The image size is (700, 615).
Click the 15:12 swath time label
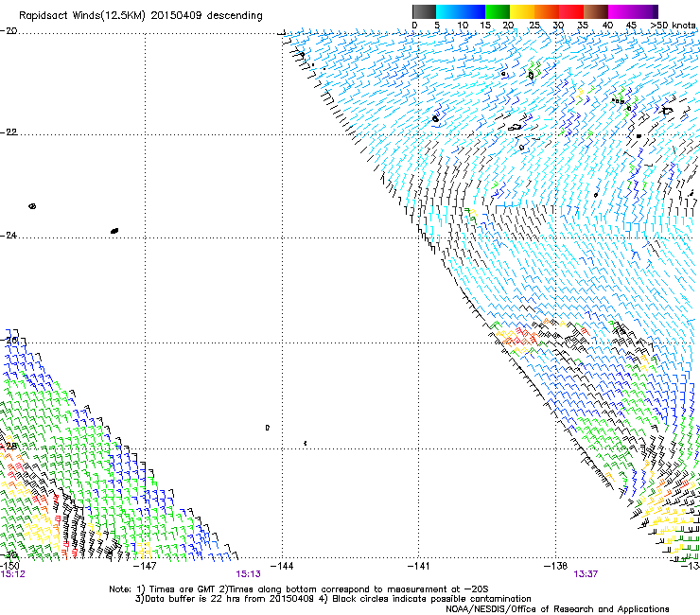click(x=12, y=574)
